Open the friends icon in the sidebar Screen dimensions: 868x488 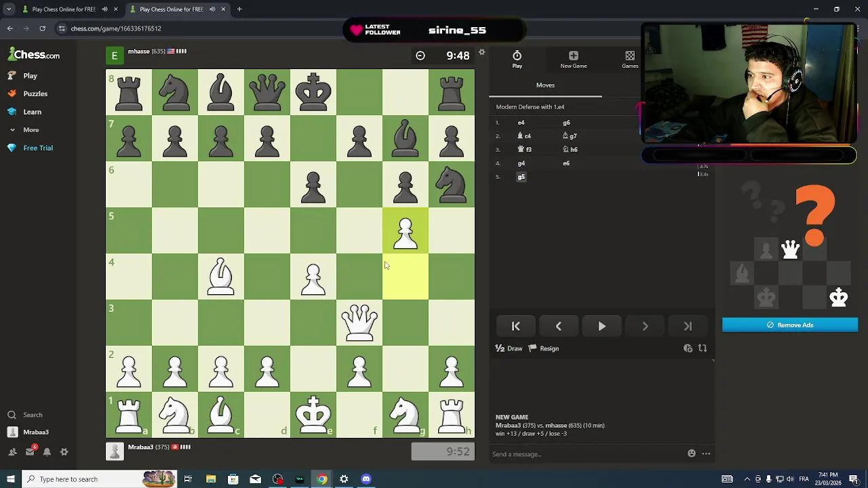pyautogui.click(x=12, y=452)
